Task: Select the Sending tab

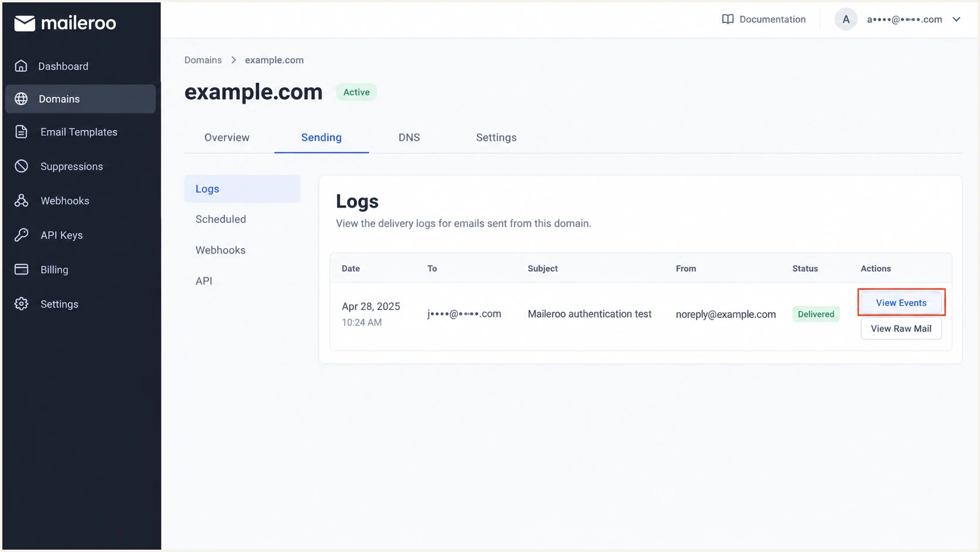Action: coord(321,137)
